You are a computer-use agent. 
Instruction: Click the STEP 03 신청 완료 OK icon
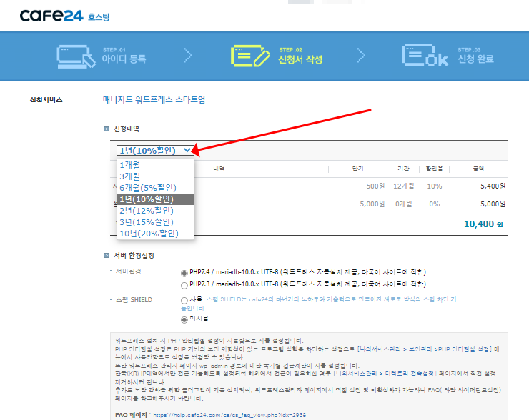[425, 55]
